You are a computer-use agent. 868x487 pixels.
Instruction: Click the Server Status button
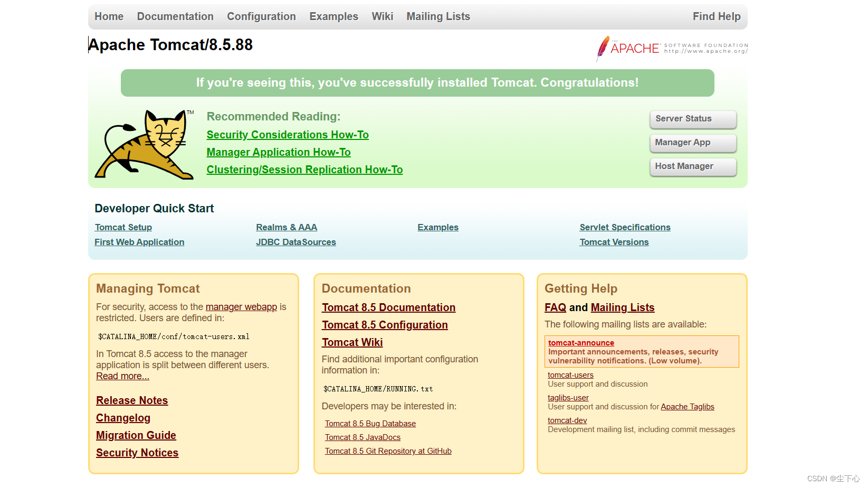click(693, 119)
